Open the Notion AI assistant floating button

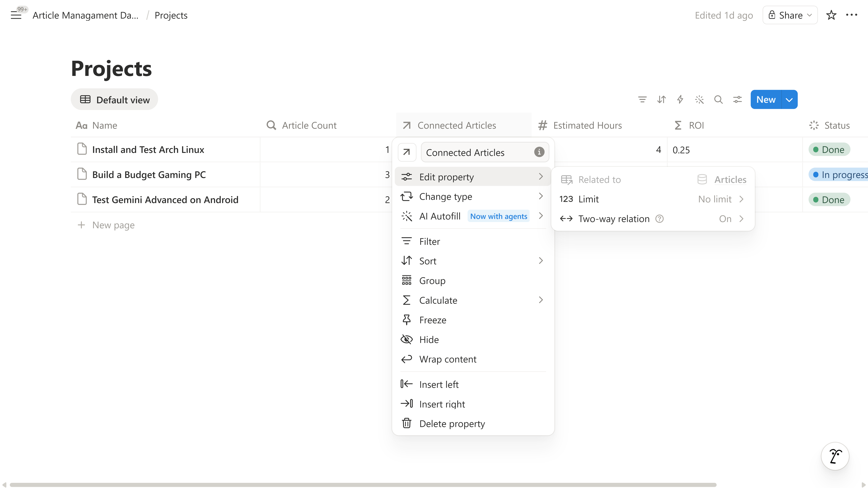[835, 456]
